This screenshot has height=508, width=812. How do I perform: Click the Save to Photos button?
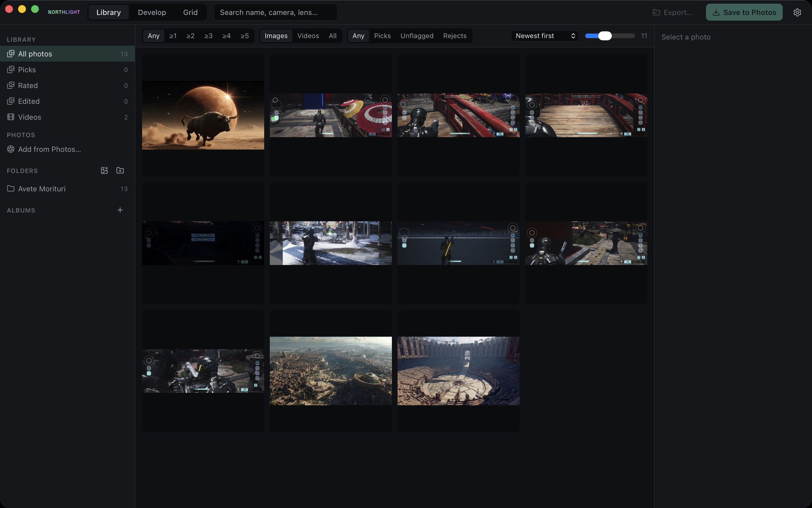coord(744,13)
